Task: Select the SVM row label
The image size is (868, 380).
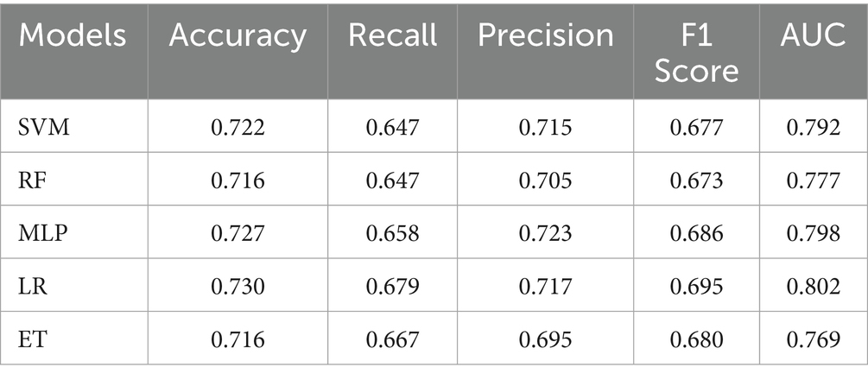Action: 44,128
